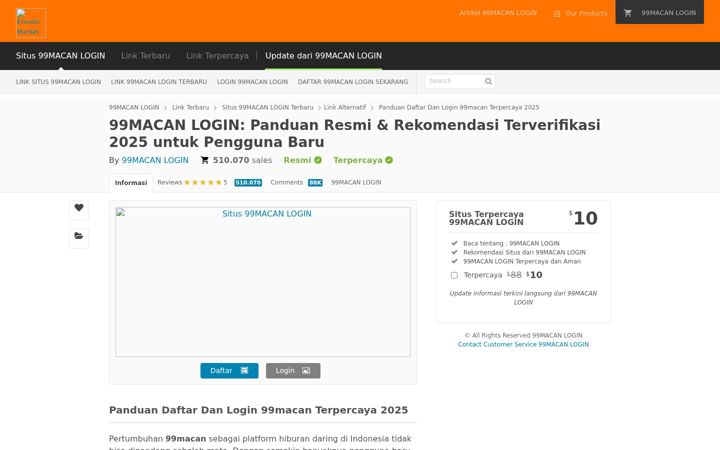Click the dark 99MACAN LOGIN header button
Screen dimensions: 720x450
[x=659, y=12]
